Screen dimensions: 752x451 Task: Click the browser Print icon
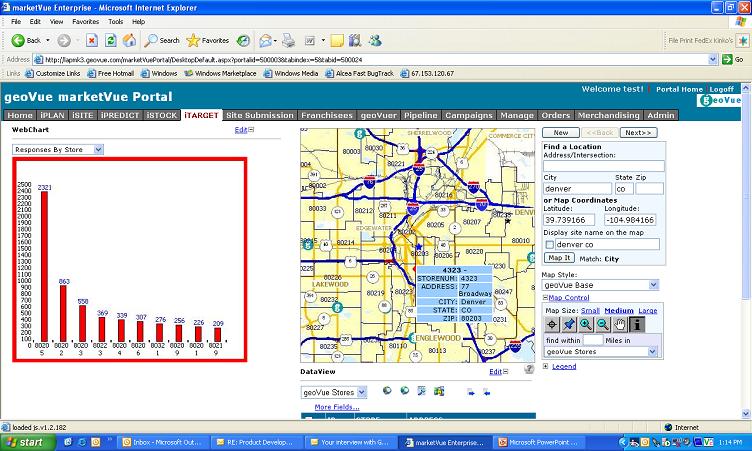[288, 41]
